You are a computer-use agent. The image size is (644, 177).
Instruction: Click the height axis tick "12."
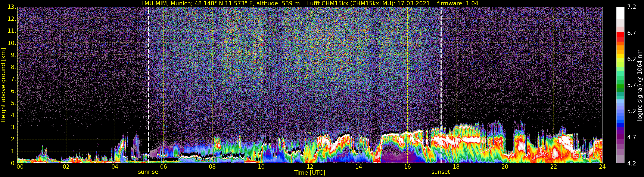point(12,19)
